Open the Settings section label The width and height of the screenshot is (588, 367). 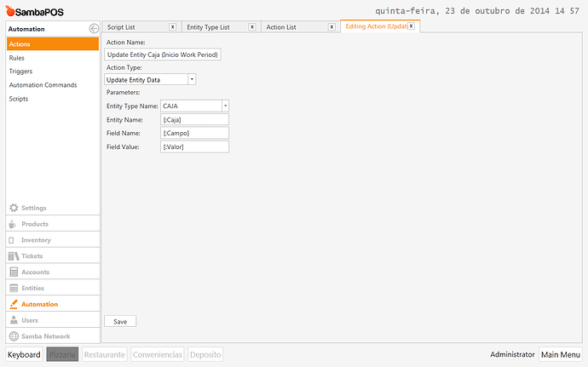coord(34,208)
